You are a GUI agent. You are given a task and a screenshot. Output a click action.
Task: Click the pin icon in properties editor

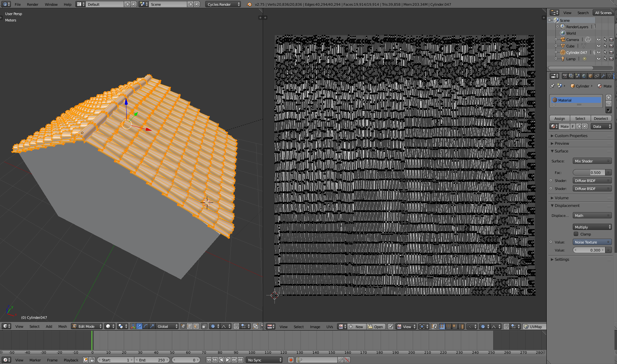(552, 86)
